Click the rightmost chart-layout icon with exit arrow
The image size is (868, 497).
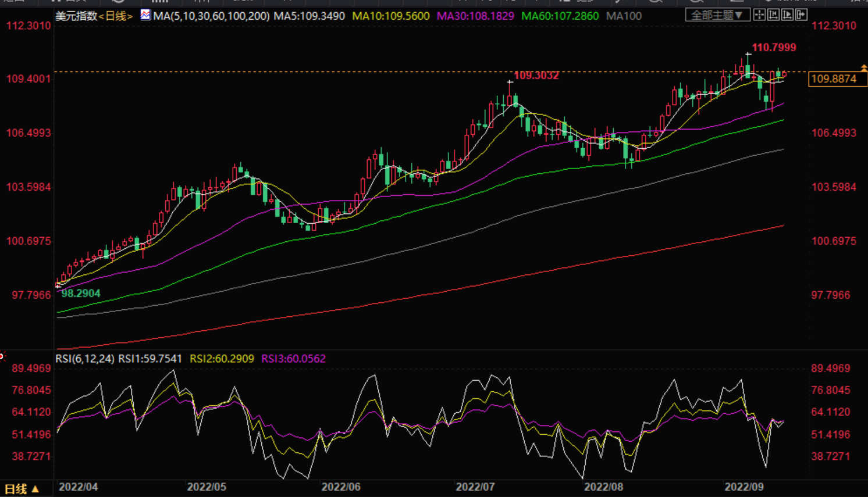(801, 15)
